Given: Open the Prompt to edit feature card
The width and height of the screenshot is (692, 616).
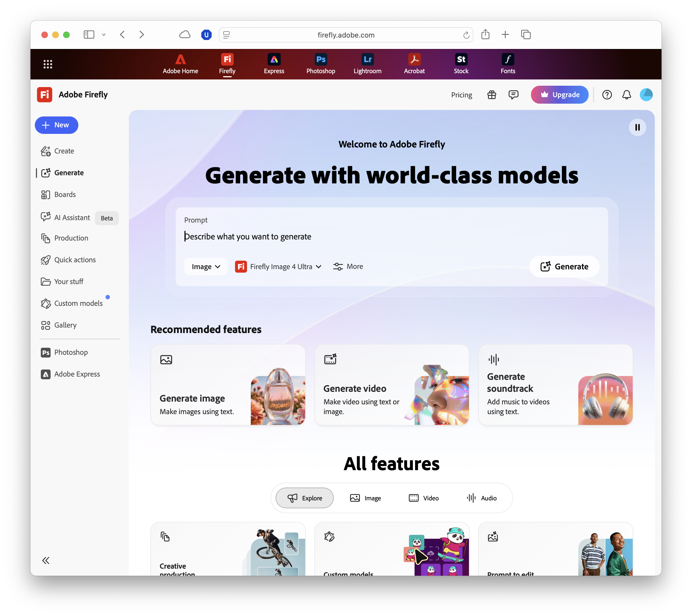Looking at the screenshot, I should click(555, 549).
